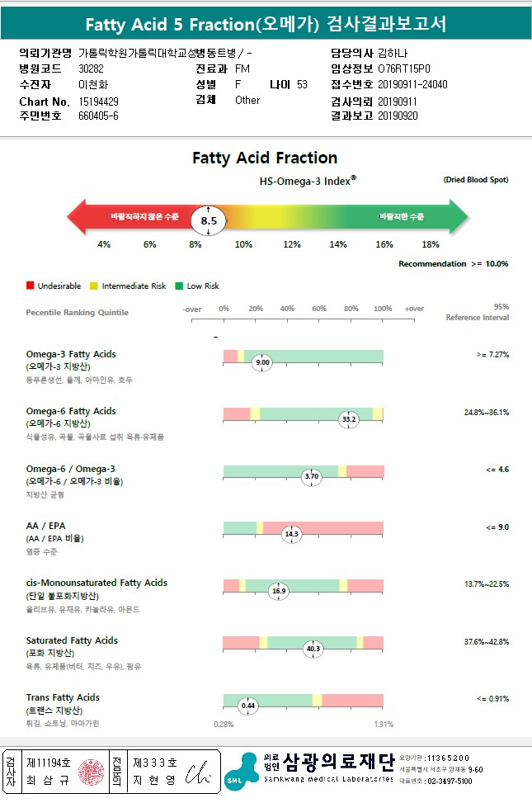Image resolution: width=532 pixels, height=803 pixels.
Task: Click the 9.00 marker on the Omega-3 bar
Action: (263, 362)
